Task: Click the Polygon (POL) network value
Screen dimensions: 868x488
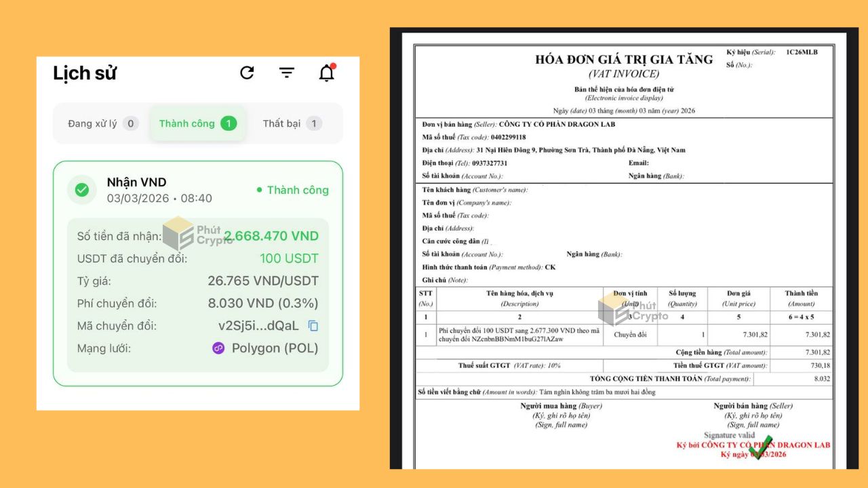Action: point(275,348)
